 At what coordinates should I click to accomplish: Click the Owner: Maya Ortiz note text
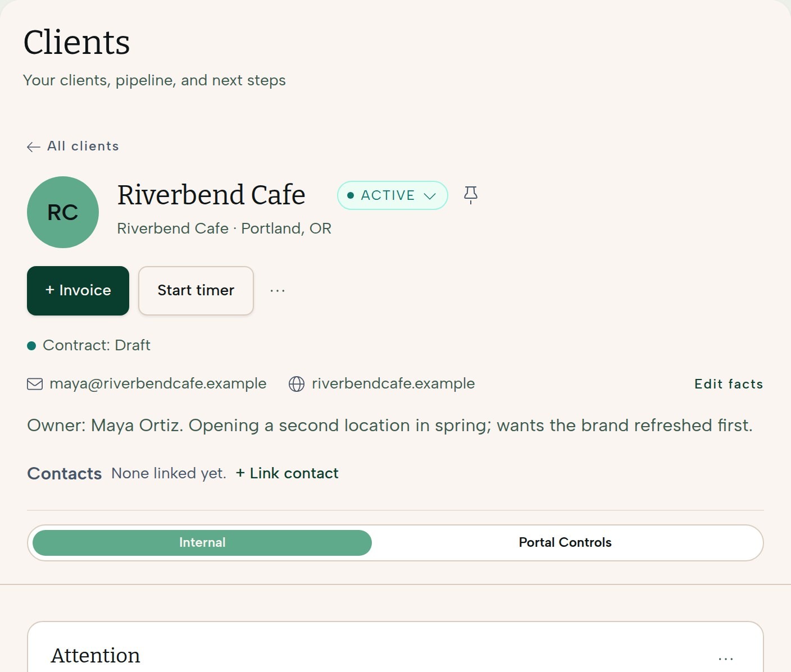pyautogui.click(x=390, y=426)
